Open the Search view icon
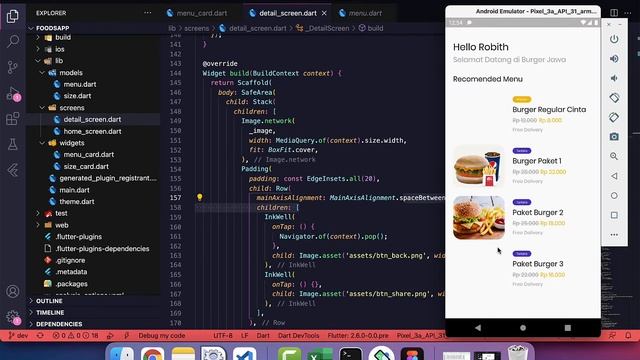The height and width of the screenshot is (360, 640). tap(13, 41)
